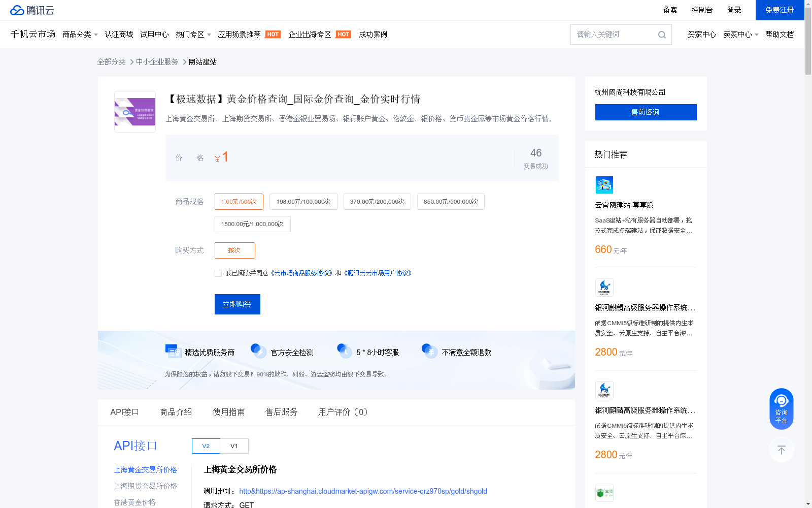812x508 pixels.
Task: Click the 5*8小时客服 icon
Action: (345, 351)
